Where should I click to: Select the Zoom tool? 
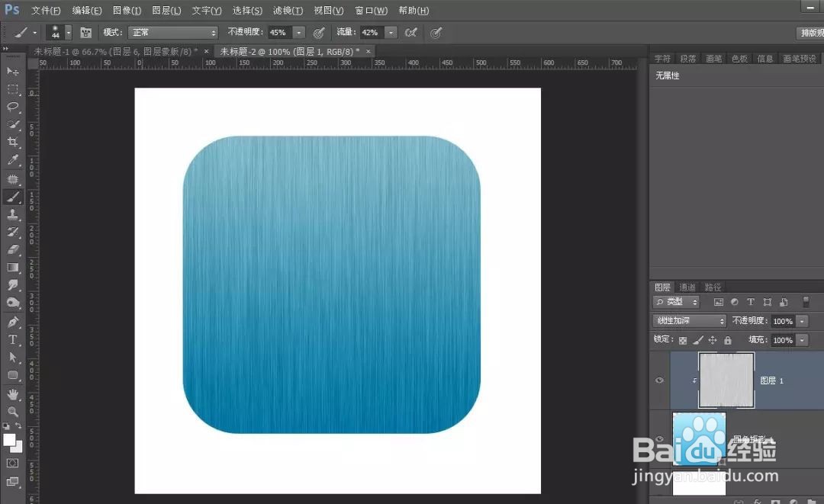tap(13, 412)
